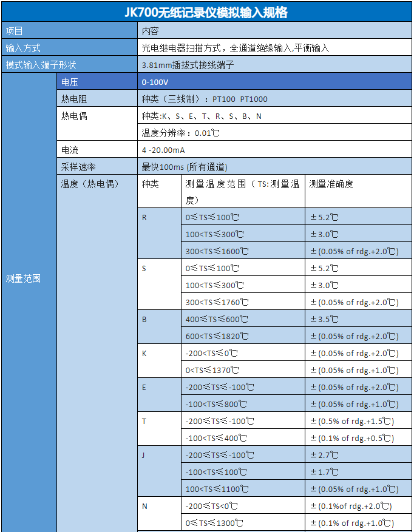Image resolution: width=414 pixels, height=532 pixels.
Task: Click the 测量范围 category cell
Action: (x=29, y=278)
